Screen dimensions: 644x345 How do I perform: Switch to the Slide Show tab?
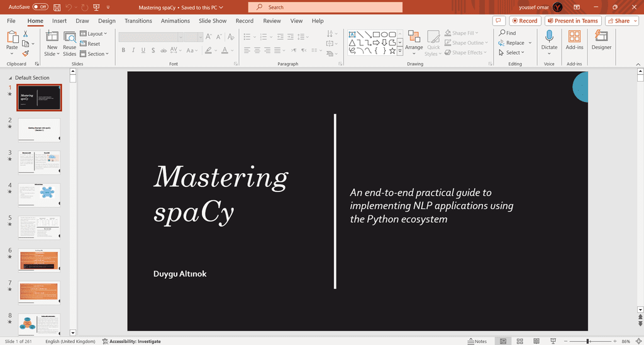pyautogui.click(x=213, y=21)
